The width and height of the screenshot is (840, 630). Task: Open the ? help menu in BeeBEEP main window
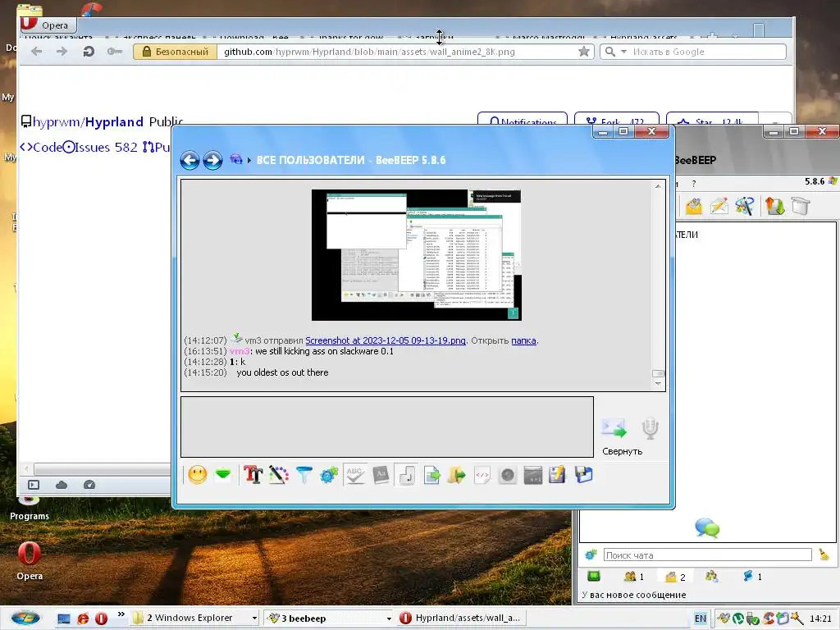pyautogui.click(x=694, y=184)
